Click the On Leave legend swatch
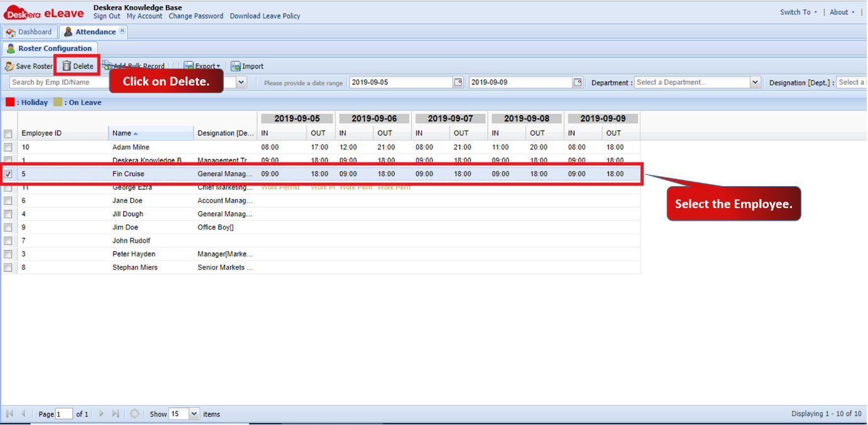This screenshot has height=425, width=868. click(58, 102)
